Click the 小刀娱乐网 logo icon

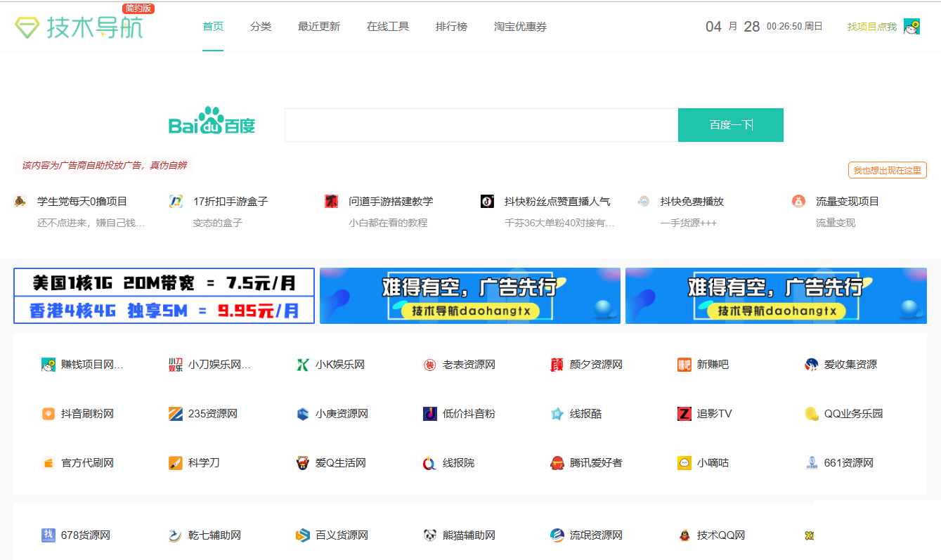176,365
